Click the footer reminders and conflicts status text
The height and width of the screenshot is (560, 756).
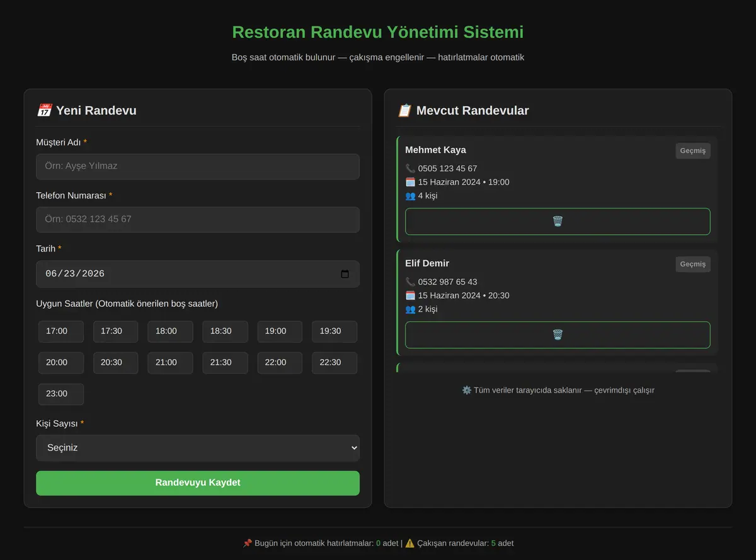point(378,543)
